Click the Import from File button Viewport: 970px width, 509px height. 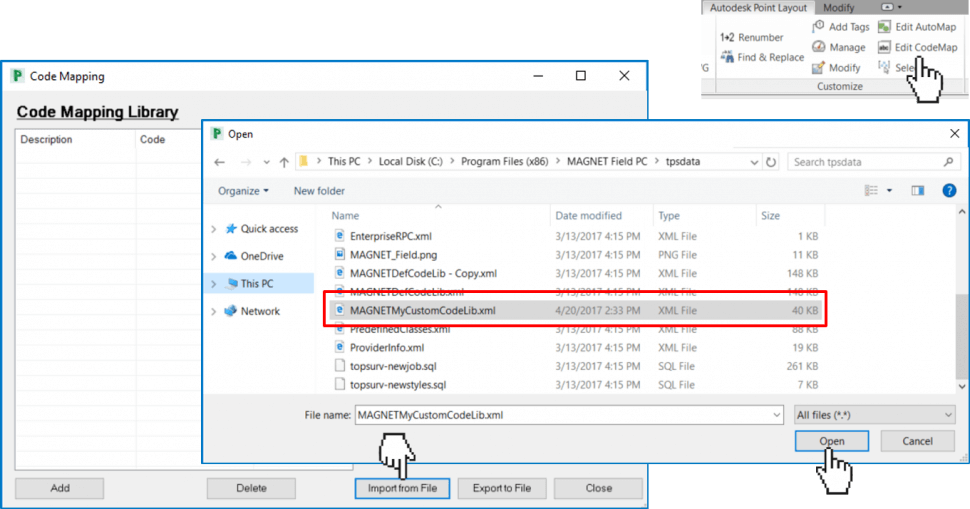tap(402, 488)
